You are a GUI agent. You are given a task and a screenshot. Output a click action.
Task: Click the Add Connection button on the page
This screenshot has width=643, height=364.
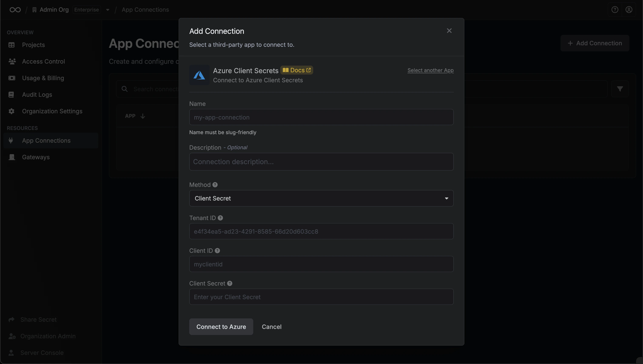coord(595,43)
